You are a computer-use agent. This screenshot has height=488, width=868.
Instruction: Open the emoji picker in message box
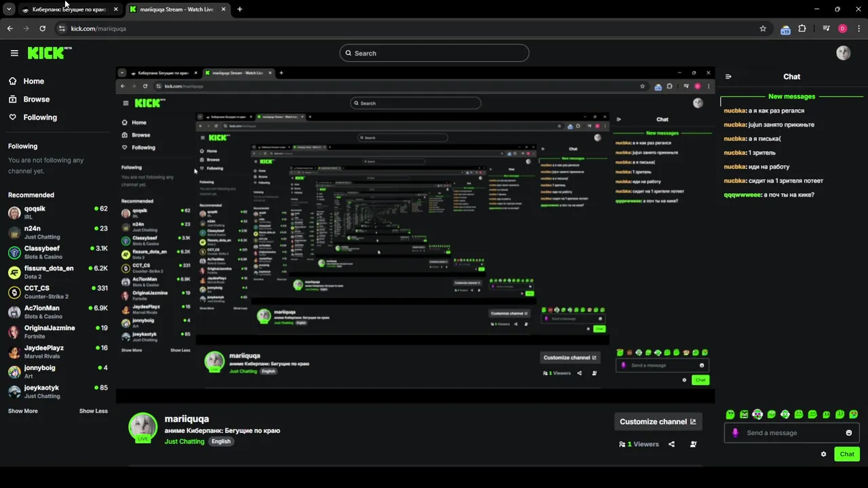tap(848, 432)
